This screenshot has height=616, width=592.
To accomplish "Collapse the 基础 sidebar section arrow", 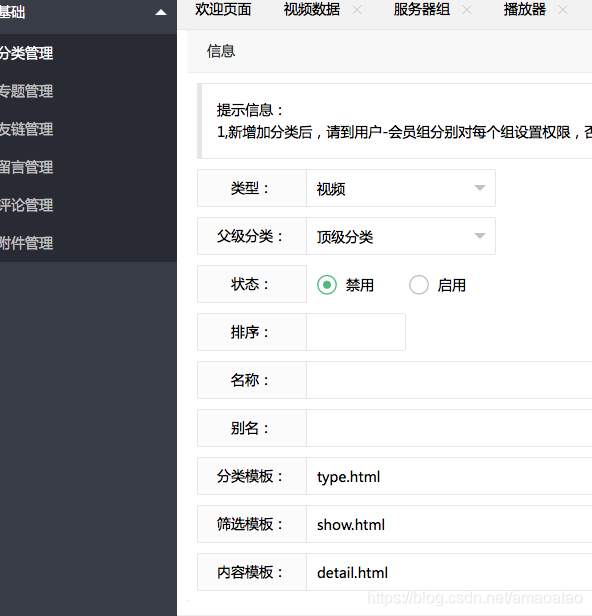I will pos(161,12).
